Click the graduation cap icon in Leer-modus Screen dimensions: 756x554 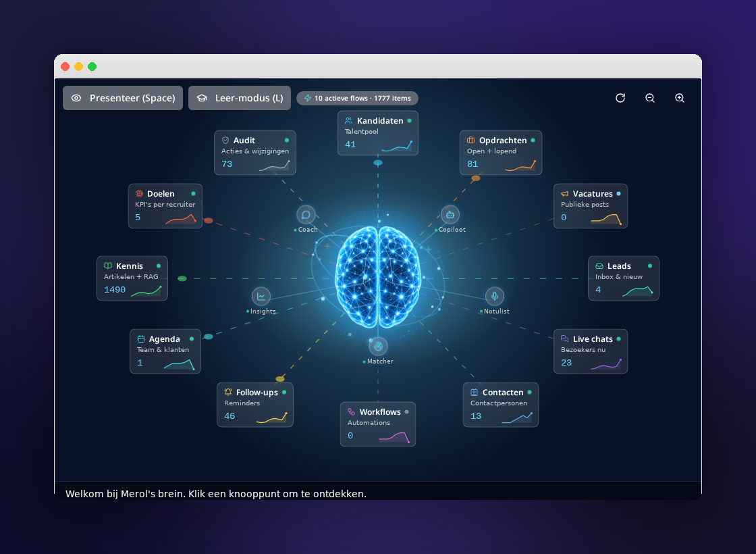(202, 98)
